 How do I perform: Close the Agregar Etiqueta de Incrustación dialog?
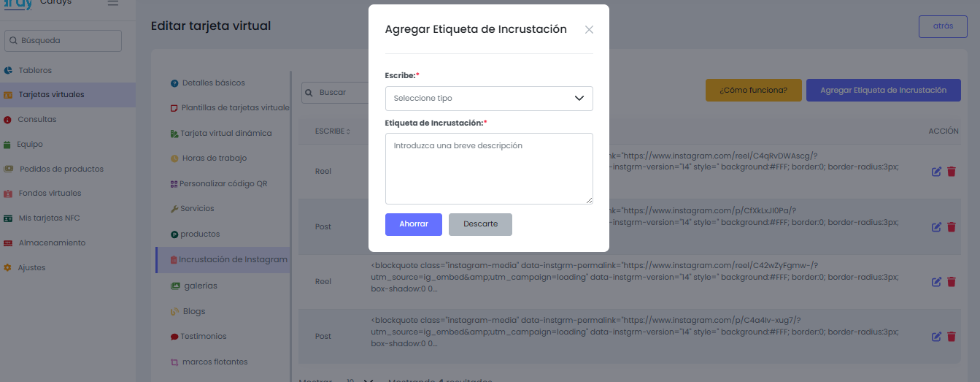[x=589, y=30]
